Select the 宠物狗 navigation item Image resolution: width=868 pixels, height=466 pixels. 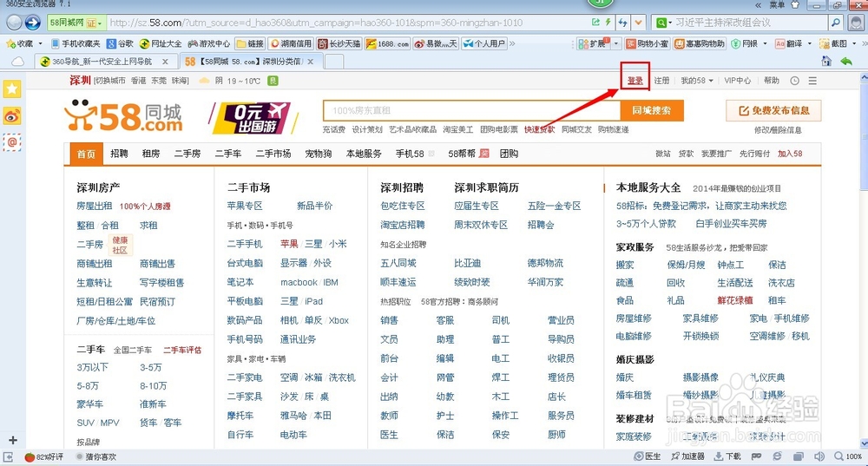pyautogui.click(x=319, y=154)
